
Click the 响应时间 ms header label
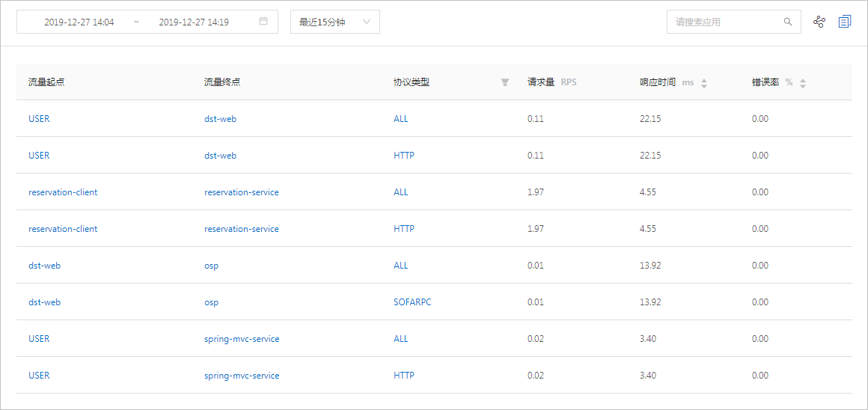pos(667,82)
